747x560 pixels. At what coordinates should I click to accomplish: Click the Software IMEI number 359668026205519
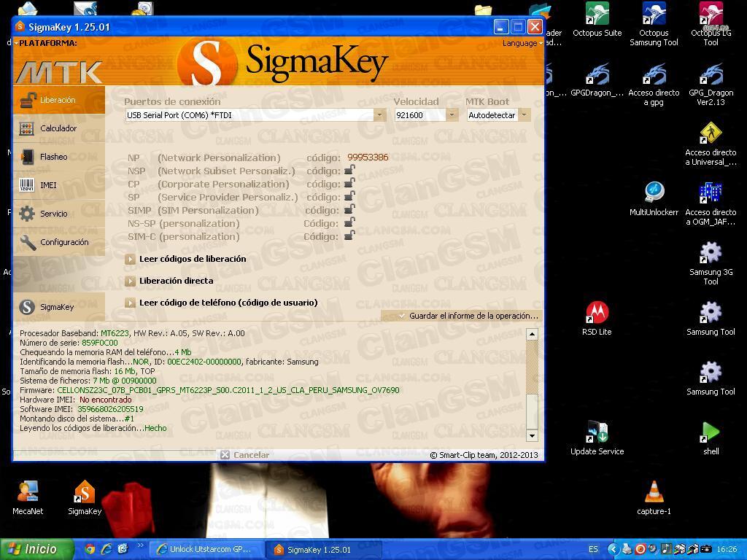pyautogui.click(x=110, y=409)
